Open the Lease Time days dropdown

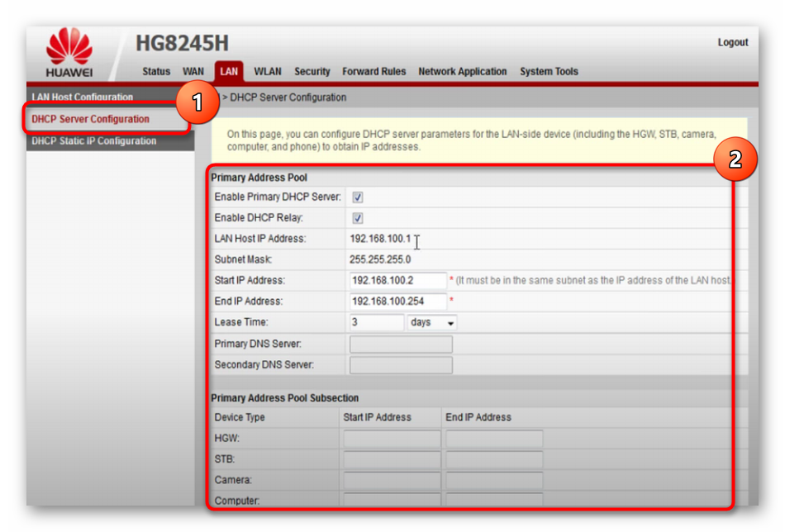click(431, 322)
